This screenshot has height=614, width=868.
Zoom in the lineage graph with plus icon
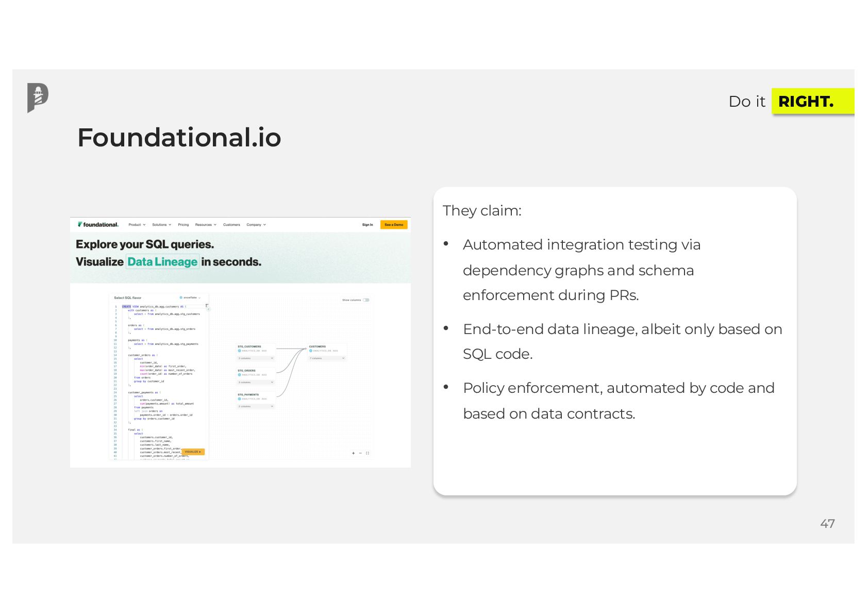(354, 453)
